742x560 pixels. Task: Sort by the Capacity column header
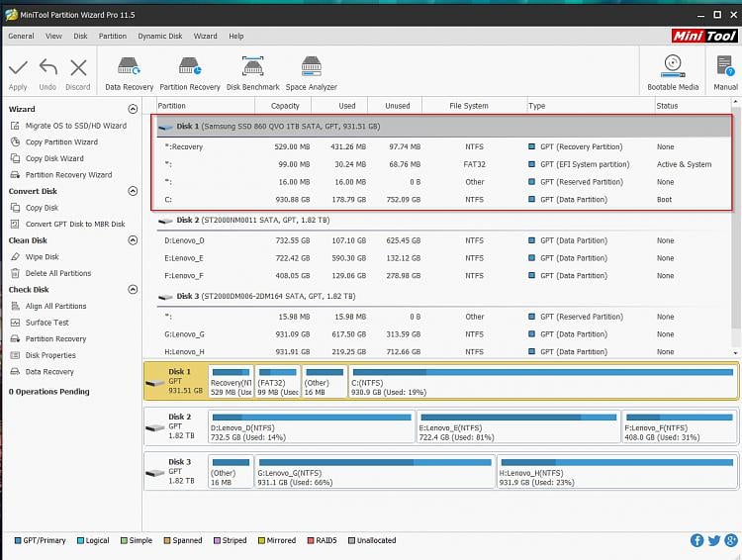pyautogui.click(x=285, y=106)
